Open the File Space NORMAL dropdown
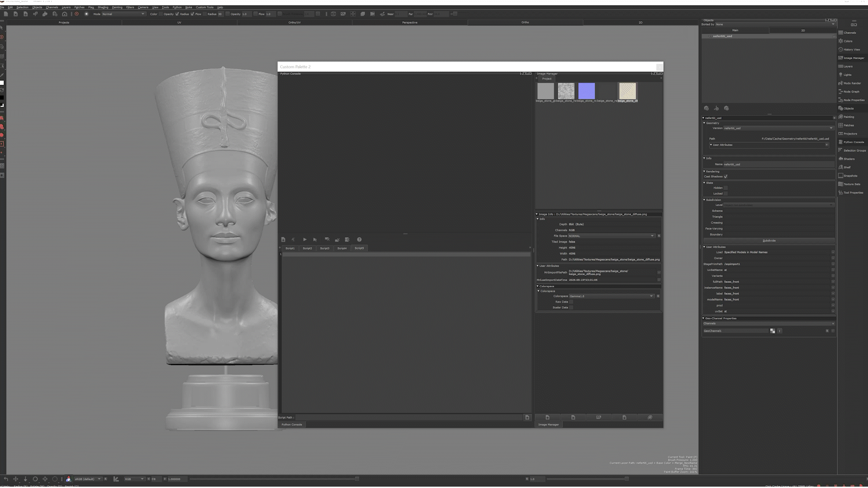Viewport: 868px width, 488px height. tap(611, 236)
